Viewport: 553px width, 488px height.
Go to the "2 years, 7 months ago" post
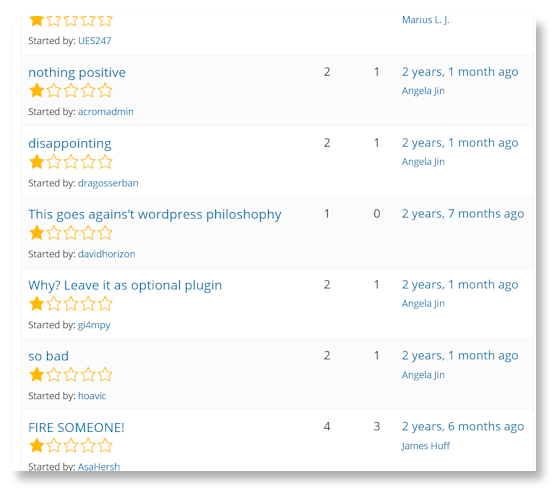pyautogui.click(x=463, y=214)
